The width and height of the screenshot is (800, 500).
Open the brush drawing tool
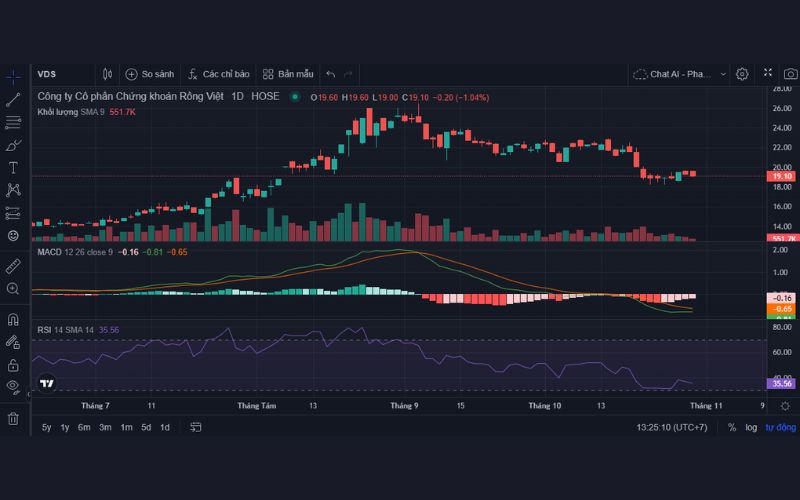(13, 145)
